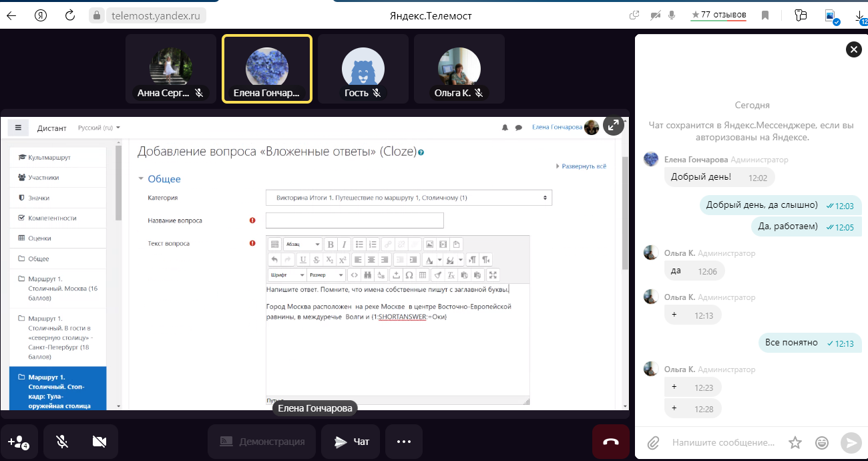
Task: Select Гость participant tile
Action: coord(363,69)
